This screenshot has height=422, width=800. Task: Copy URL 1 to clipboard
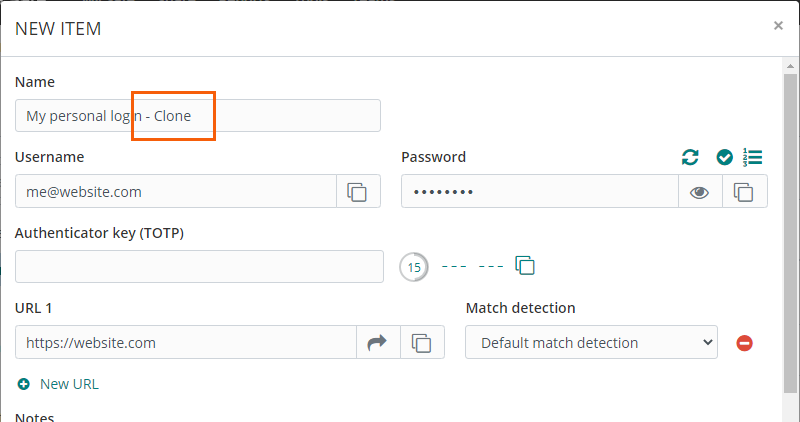[x=423, y=343]
